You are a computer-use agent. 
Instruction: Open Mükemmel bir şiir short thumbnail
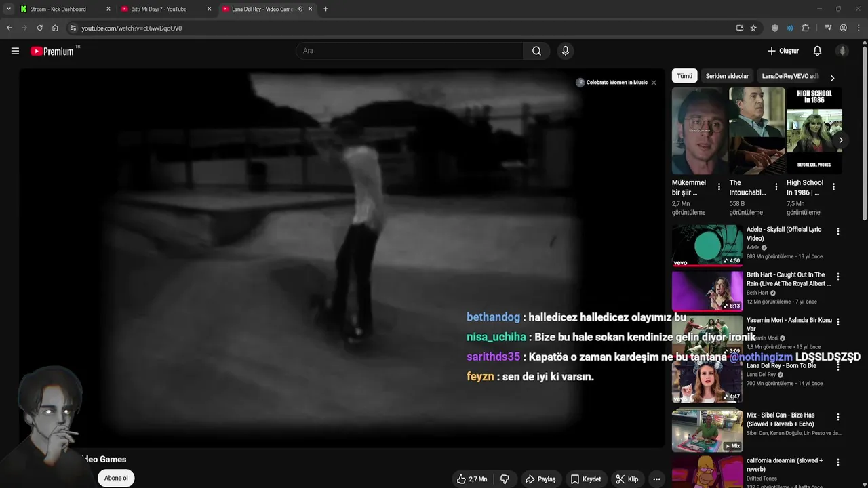pyautogui.click(x=699, y=130)
